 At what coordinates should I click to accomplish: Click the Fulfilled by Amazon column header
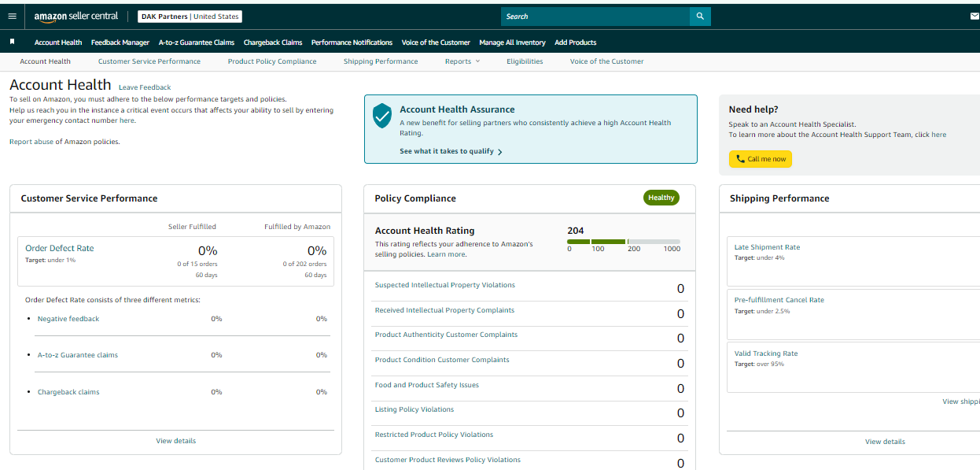click(297, 227)
